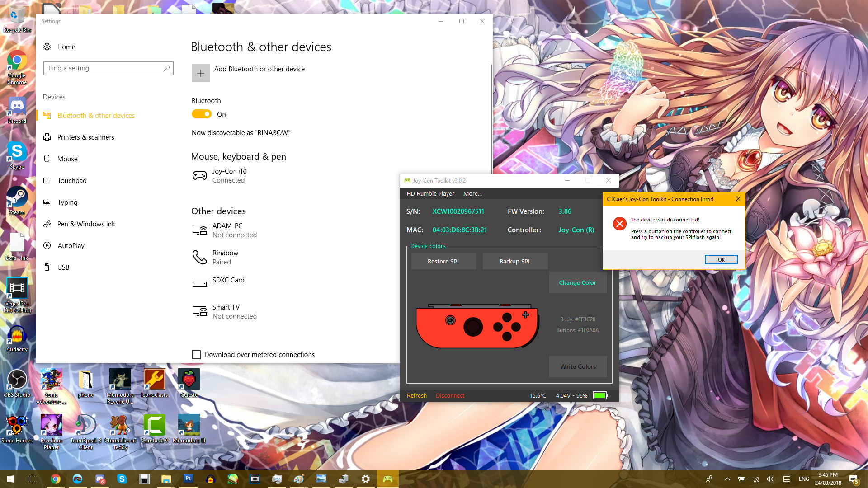
Task: Open the Google Chrome desktop shortcut
Action: [x=17, y=67]
